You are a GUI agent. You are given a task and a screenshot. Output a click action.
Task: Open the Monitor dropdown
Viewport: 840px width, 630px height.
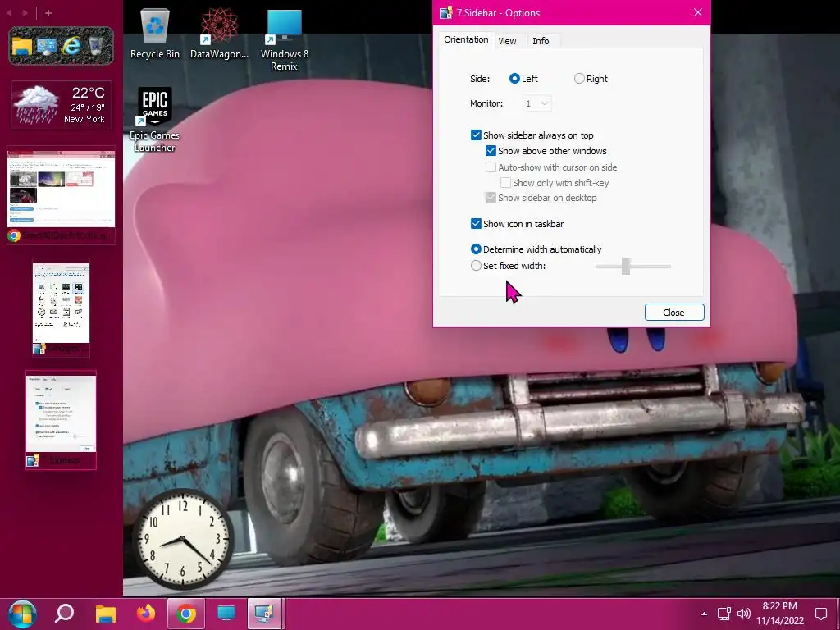pos(536,103)
